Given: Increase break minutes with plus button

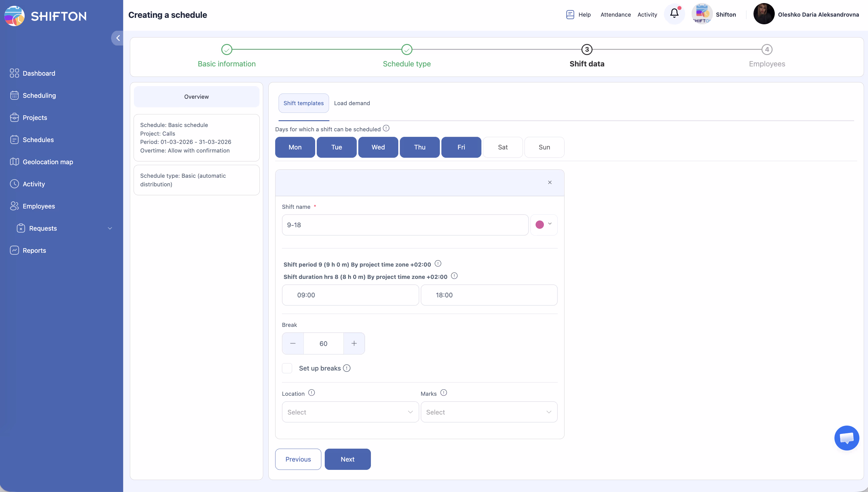Looking at the screenshot, I should pos(354,344).
